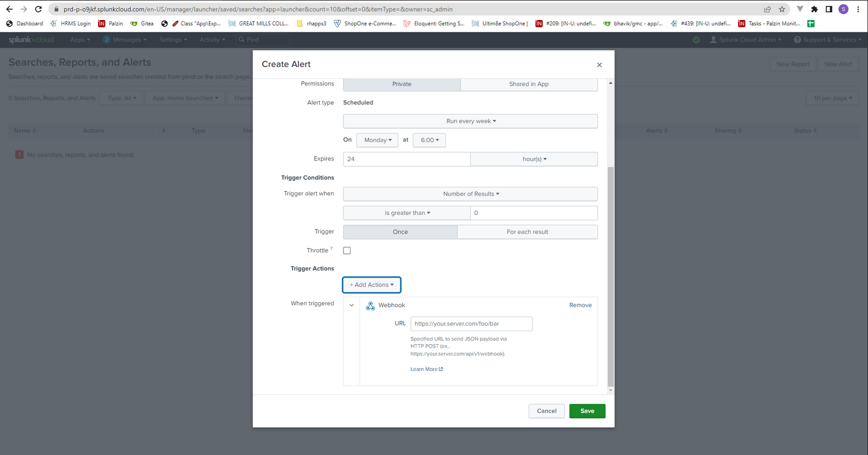Bookmark this page with the star icon
The image size is (868, 455).
(x=782, y=9)
